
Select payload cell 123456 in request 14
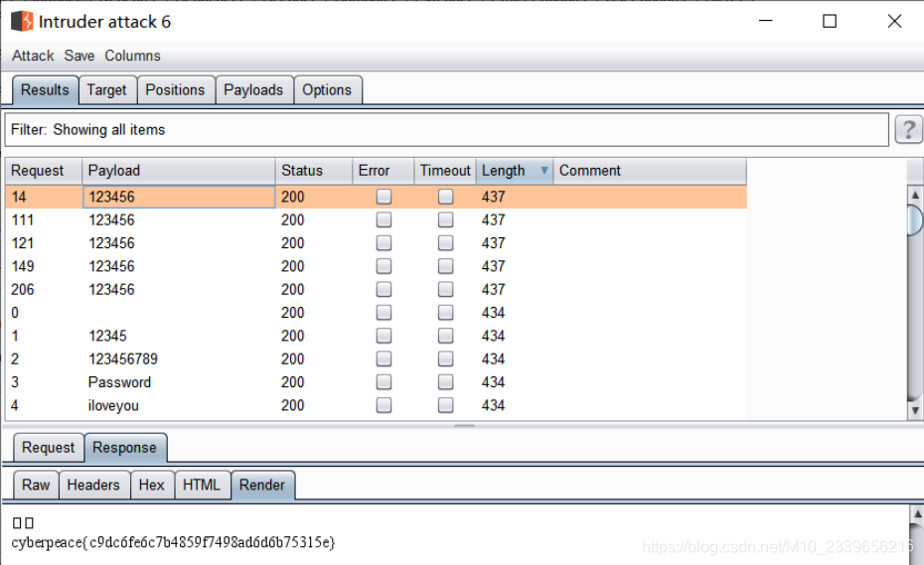(179, 197)
